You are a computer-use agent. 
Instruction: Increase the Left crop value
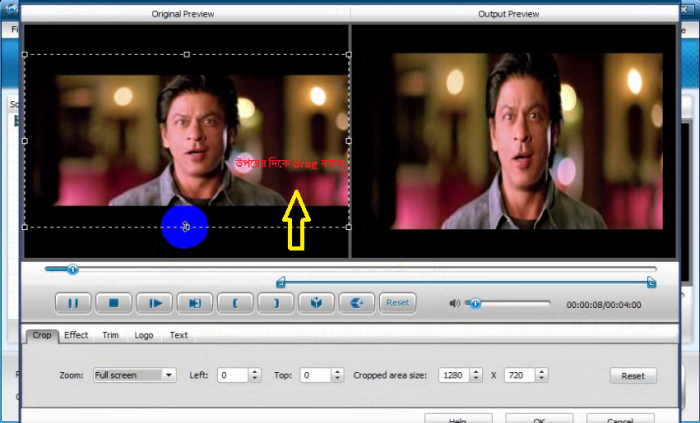click(254, 372)
